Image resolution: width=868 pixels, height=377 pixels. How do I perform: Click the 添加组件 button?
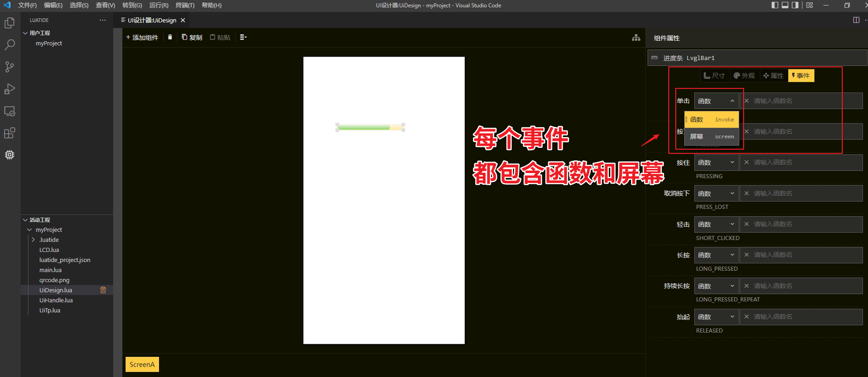tap(142, 37)
